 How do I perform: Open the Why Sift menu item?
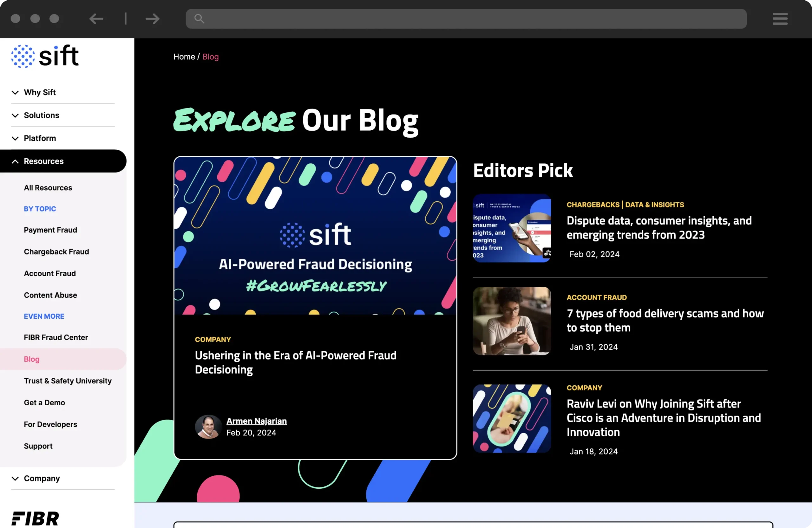40,92
